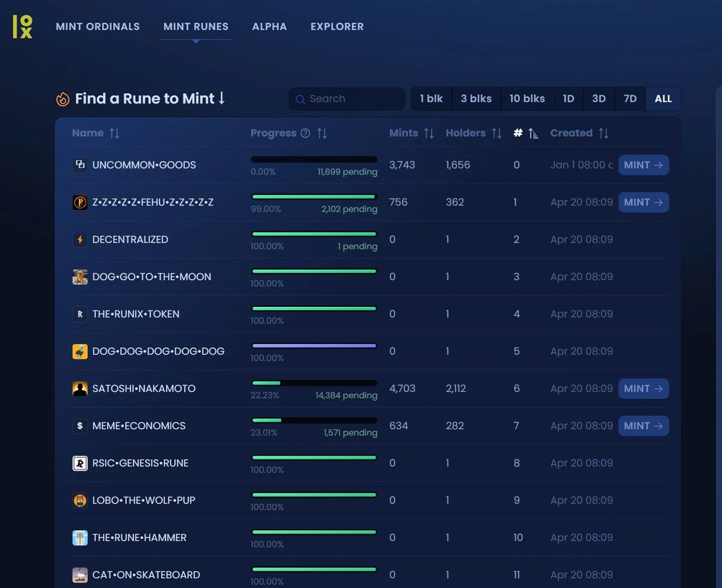Click the THE•RUNIX•TOKEN icon
Image resolution: width=722 pixels, height=588 pixels.
point(80,314)
